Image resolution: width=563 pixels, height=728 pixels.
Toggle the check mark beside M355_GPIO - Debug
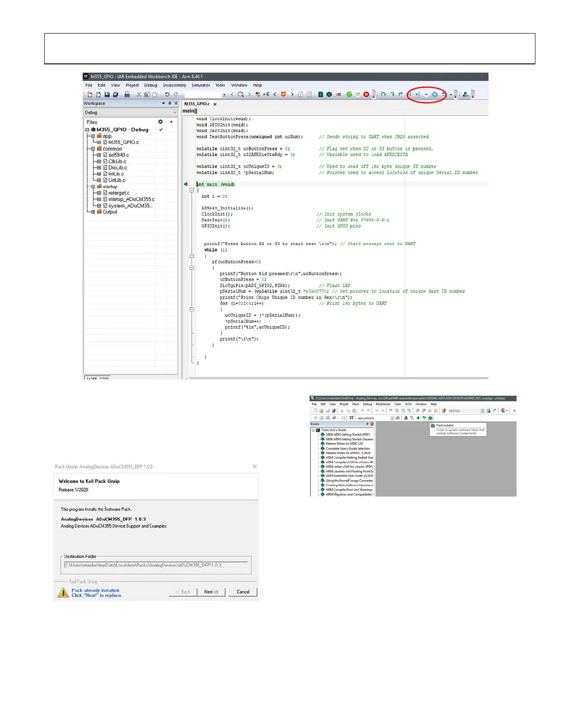161,130
